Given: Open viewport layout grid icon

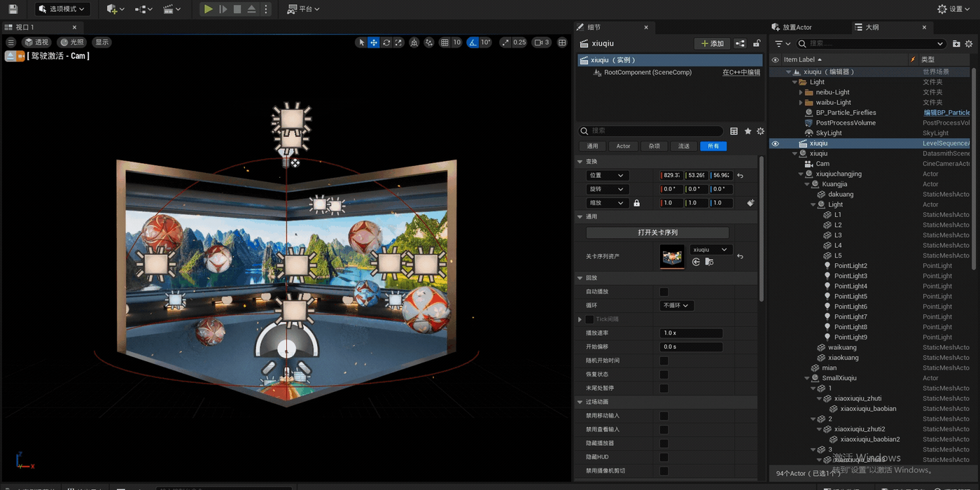Looking at the screenshot, I should coord(562,43).
